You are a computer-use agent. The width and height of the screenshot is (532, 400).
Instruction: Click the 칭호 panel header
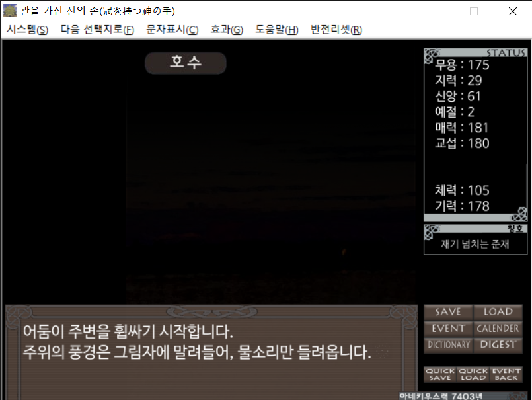(475, 229)
